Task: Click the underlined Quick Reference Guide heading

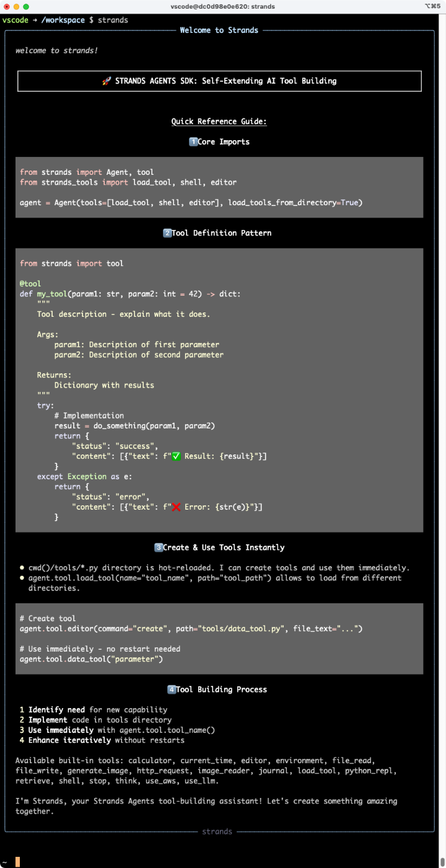Action: pyautogui.click(x=219, y=122)
